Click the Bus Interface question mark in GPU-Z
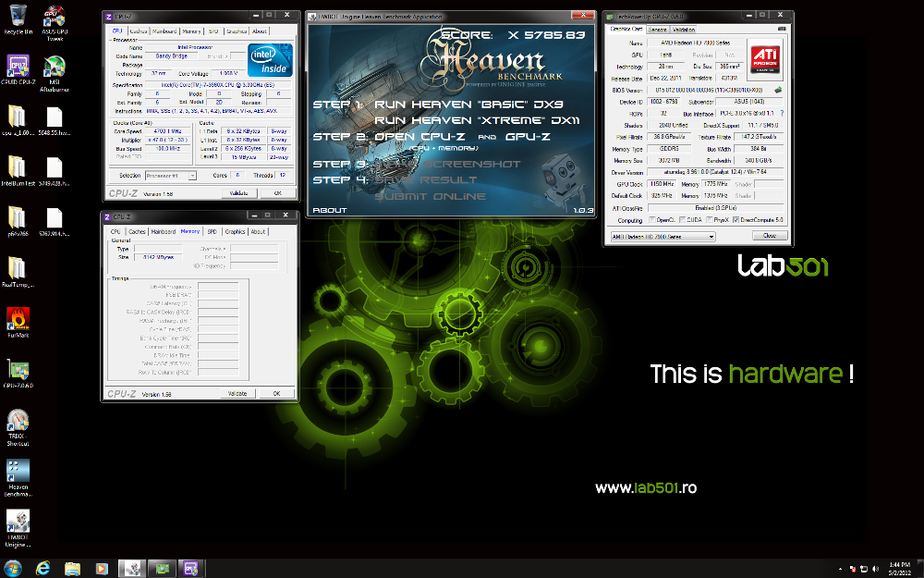The height and width of the screenshot is (578, 924). click(x=782, y=113)
